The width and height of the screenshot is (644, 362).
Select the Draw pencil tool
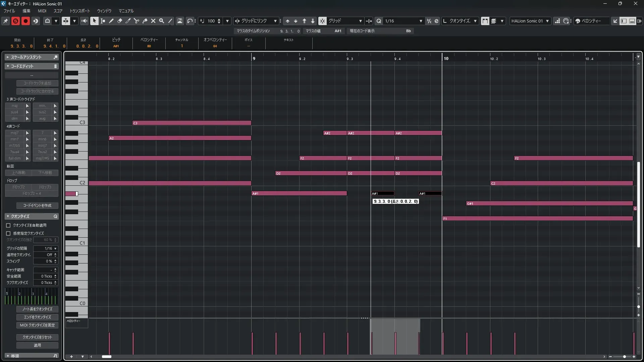coord(111,21)
